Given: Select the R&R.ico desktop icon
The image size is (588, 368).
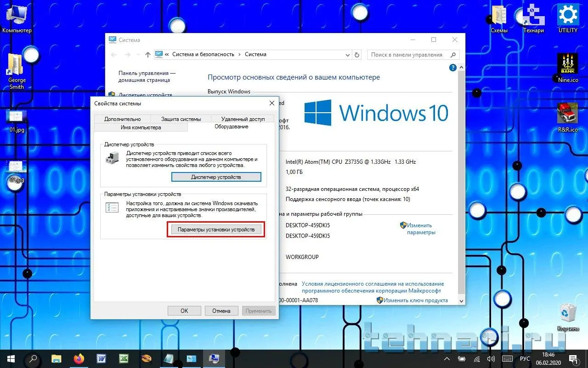Looking at the screenshot, I should tap(568, 118).
